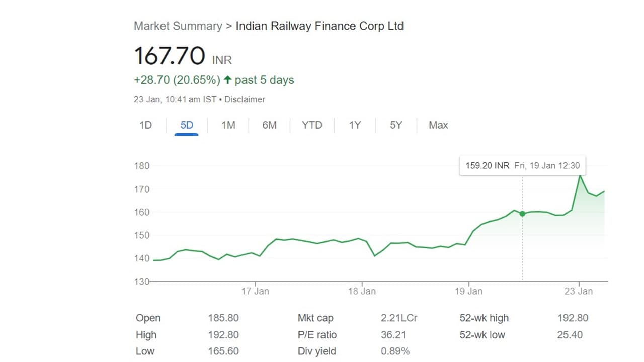Click the green up arrow icon
Image resolution: width=644 pixels, height=362 pixels.
228,80
